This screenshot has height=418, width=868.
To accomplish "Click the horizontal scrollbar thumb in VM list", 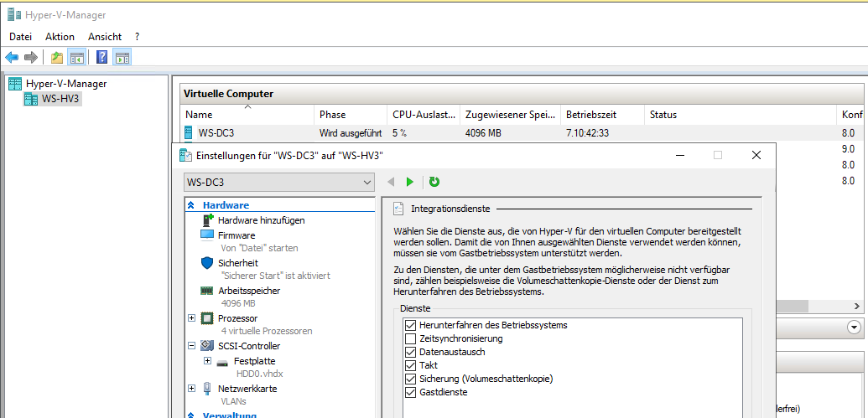I will [x=793, y=306].
